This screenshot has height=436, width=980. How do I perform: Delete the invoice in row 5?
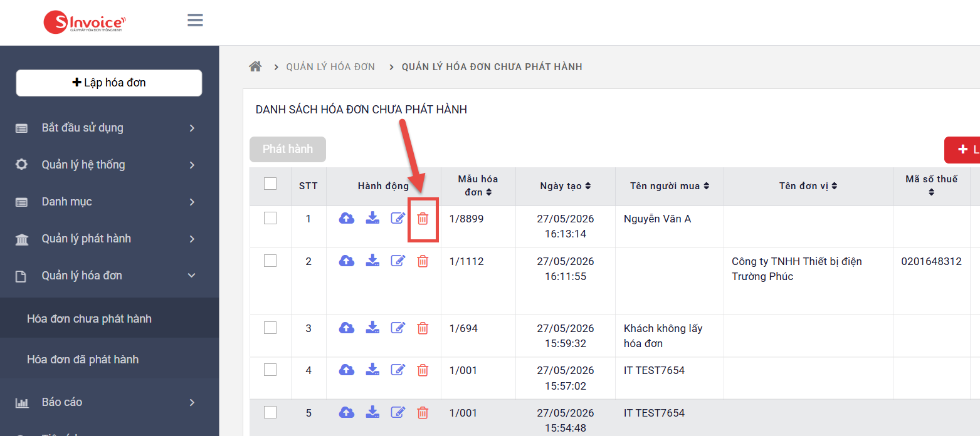[x=423, y=413]
